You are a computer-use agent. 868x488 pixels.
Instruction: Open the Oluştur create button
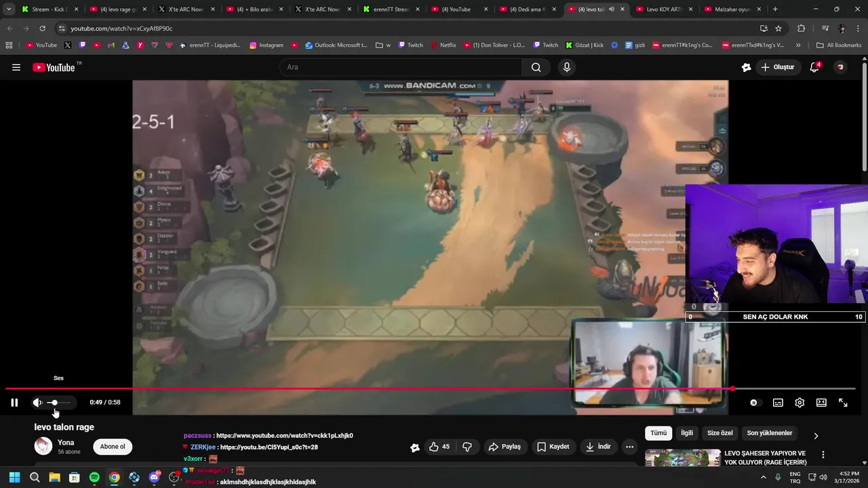pyautogui.click(x=777, y=67)
